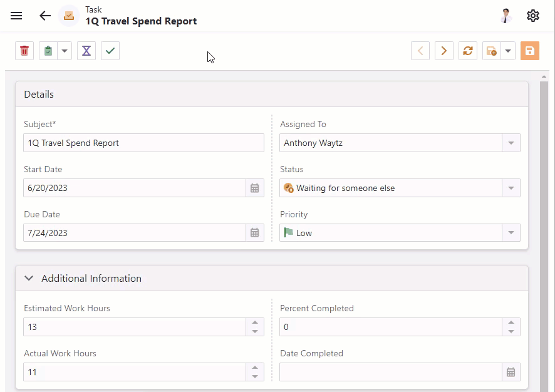Refresh the task with refresh icon
This screenshot has height=392, width=555.
[467, 51]
